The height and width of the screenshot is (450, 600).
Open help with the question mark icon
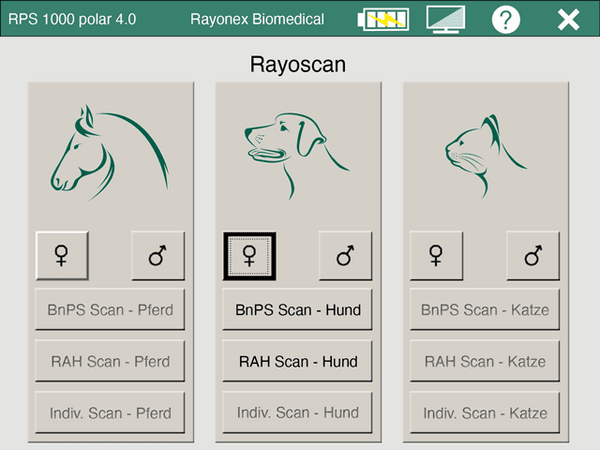tap(505, 19)
